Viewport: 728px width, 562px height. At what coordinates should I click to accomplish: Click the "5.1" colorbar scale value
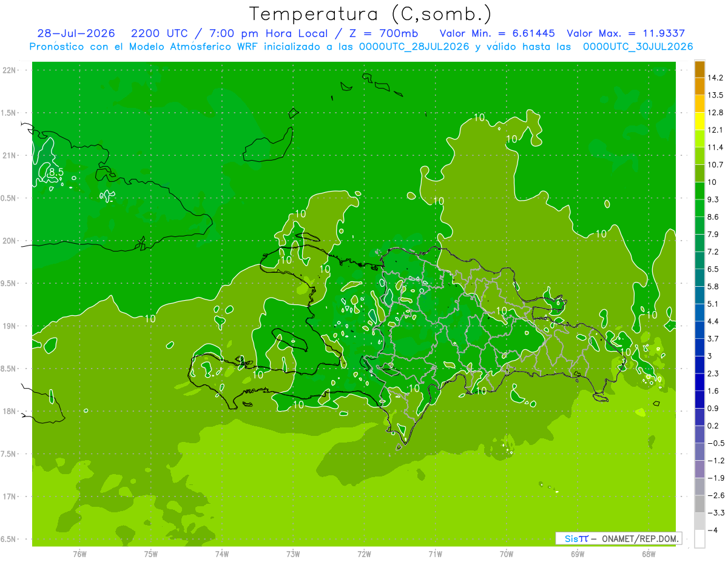tap(713, 304)
